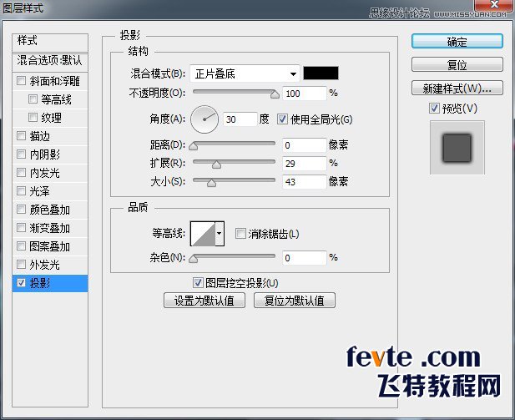Focus the 距离 value field showing 0

(x=305, y=145)
